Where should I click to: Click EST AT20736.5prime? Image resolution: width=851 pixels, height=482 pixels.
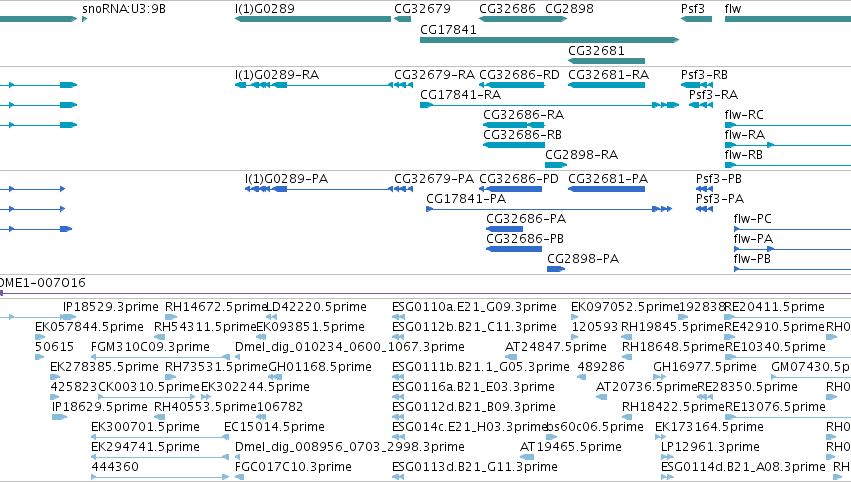(x=601, y=397)
